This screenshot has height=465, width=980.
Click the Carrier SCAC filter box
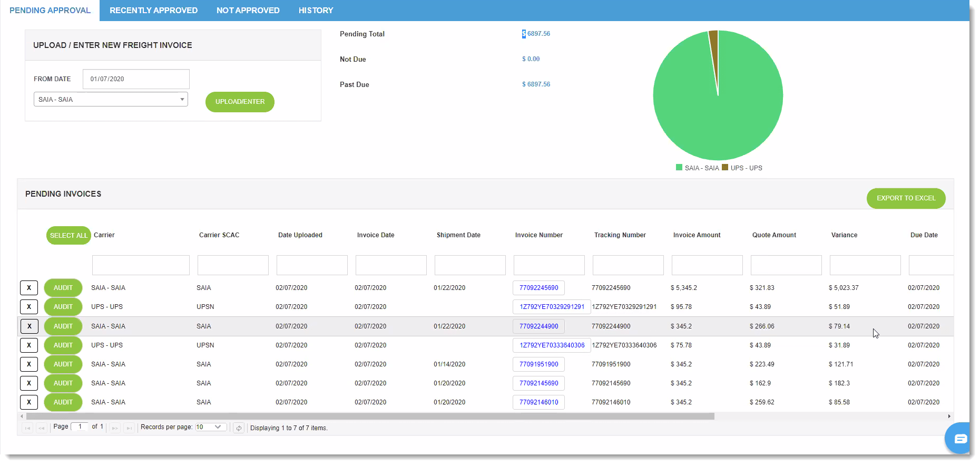click(233, 265)
